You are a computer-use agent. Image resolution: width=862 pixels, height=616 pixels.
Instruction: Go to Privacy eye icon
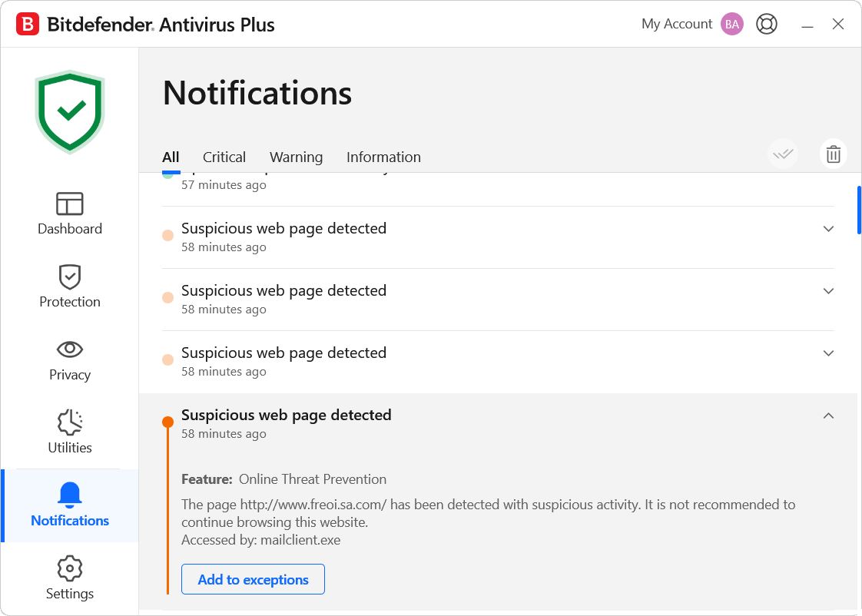tap(69, 349)
